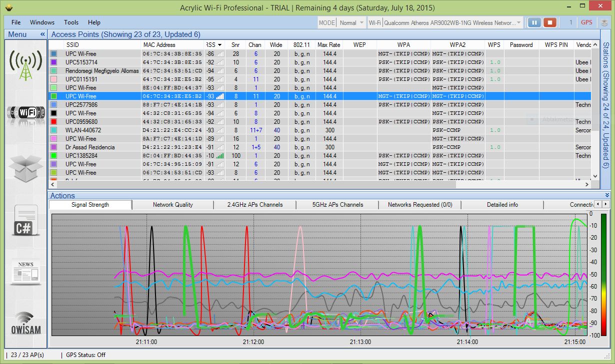Image resolution: width=615 pixels, height=364 pixels.
Task: Open the access points antenna view
Action: (26, 64)
